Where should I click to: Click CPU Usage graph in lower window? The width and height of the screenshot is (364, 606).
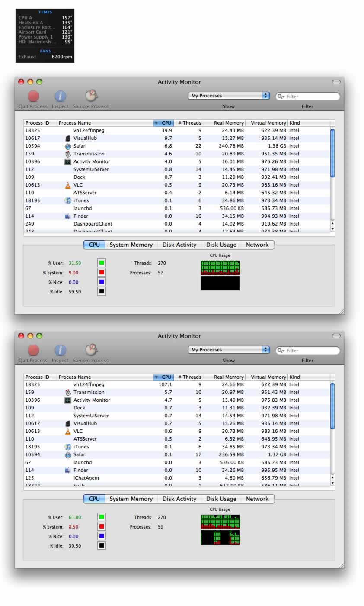click(x=220, y=529)
